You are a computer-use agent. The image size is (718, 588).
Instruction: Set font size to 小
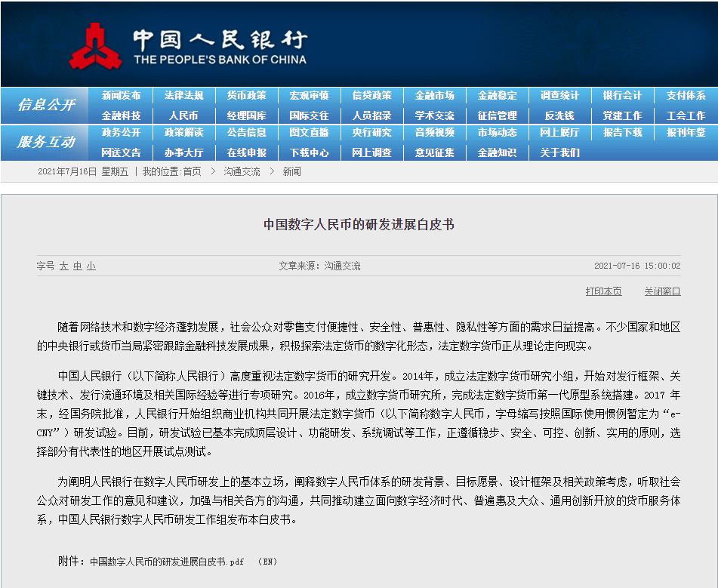pos(91,266)
